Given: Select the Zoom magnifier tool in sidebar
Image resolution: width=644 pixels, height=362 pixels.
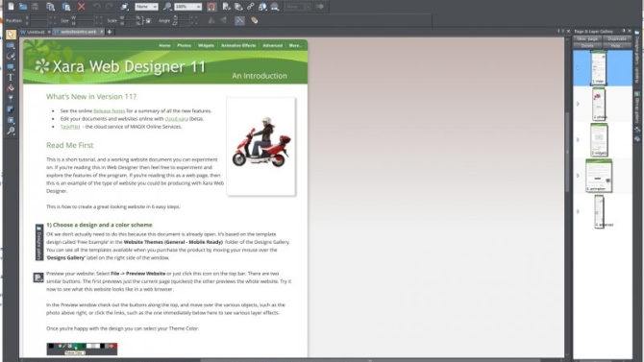Looking at the screenshot, I should click(x=11, y=131).
